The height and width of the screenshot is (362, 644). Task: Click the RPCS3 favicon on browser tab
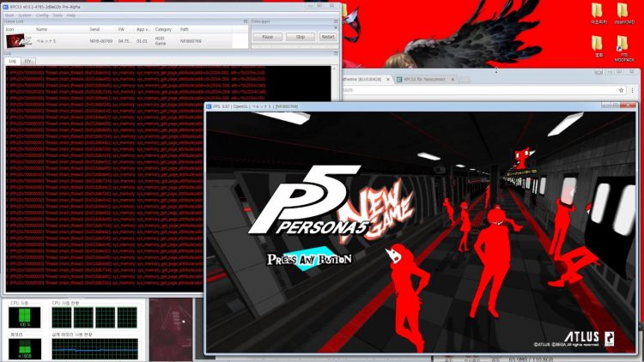coord(400,78)
